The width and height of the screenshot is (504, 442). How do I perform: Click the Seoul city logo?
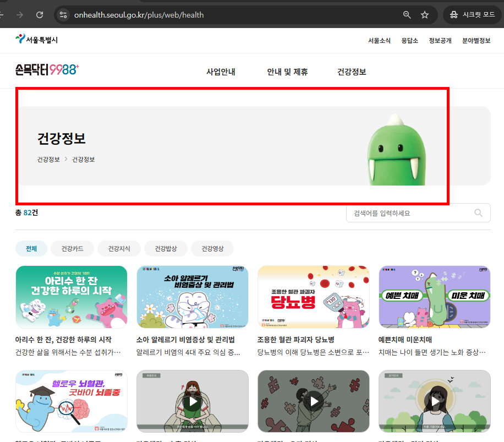coord(36,40)
